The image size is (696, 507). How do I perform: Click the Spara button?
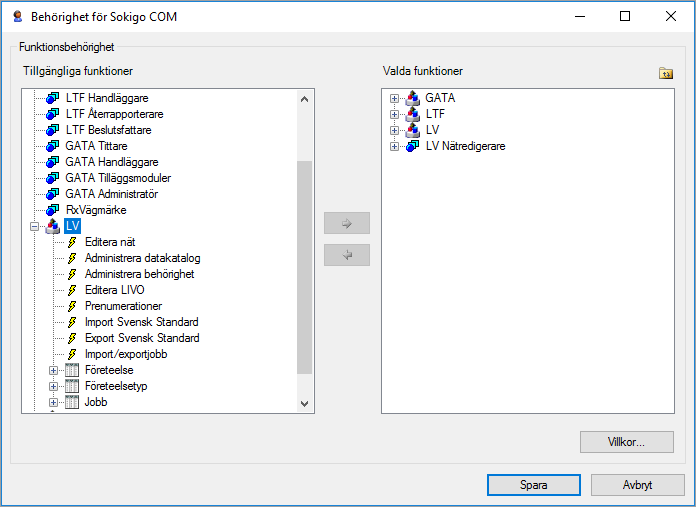pos(534,485)
